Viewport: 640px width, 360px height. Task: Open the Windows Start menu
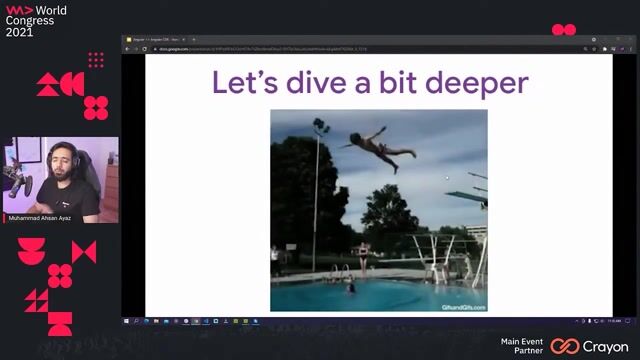[x=127, y=322]
